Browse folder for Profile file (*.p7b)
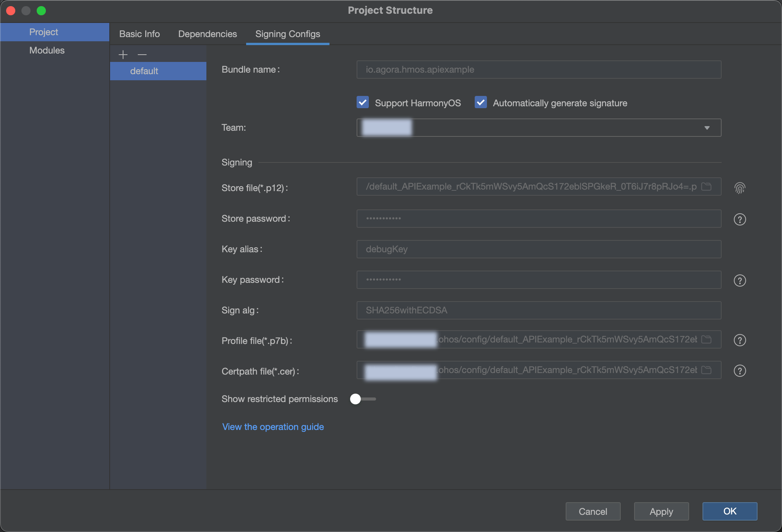 point(707,339)
